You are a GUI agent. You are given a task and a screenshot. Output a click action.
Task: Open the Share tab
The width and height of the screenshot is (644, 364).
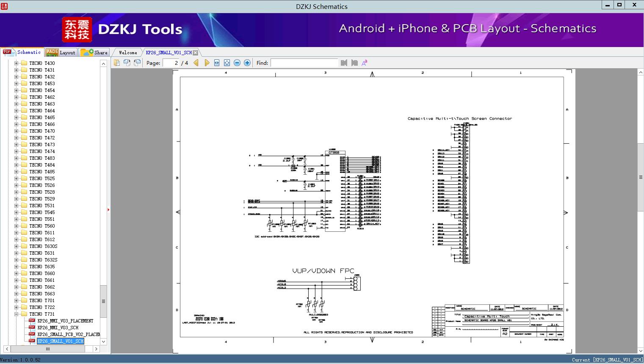[94, 53]
